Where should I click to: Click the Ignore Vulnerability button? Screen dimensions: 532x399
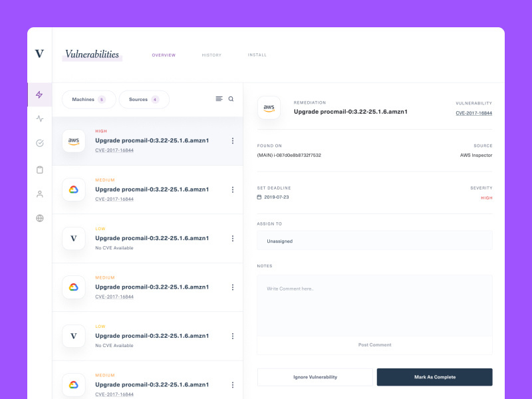pos(315,377)
